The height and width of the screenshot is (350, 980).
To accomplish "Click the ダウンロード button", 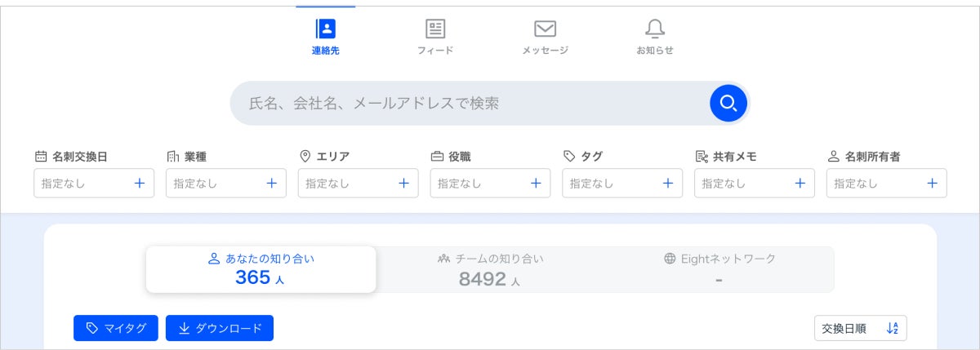I will coord(219,328).
